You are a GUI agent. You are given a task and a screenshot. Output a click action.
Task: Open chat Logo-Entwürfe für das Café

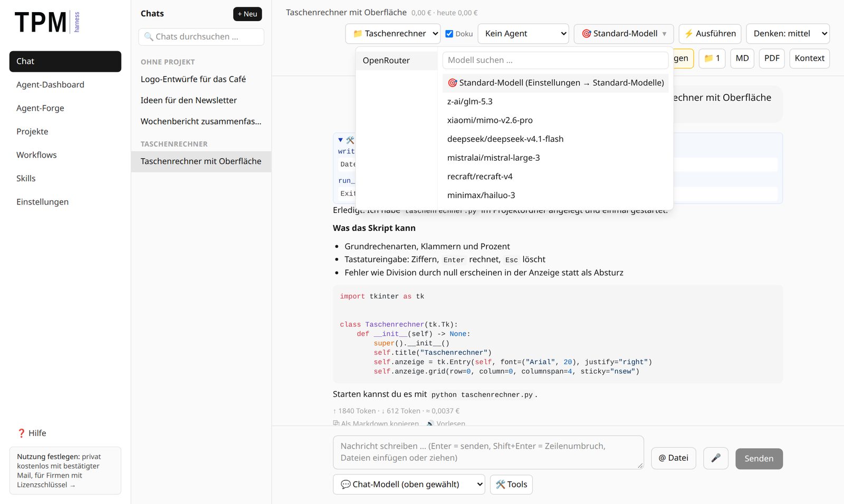(x=201, y=79)
